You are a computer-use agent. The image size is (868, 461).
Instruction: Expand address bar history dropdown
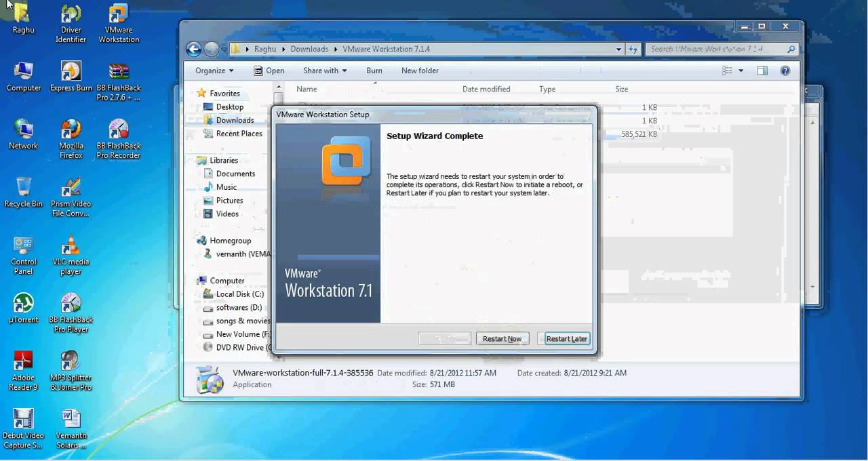point(618,49)
